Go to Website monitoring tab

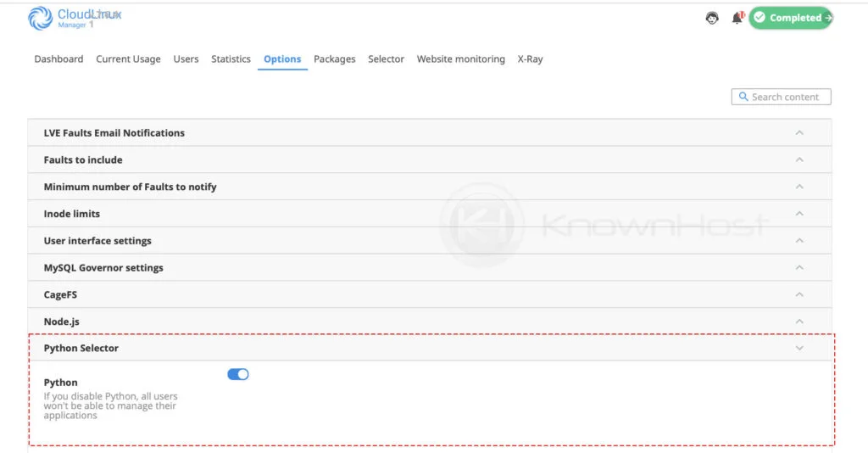(x=460, y=59)
